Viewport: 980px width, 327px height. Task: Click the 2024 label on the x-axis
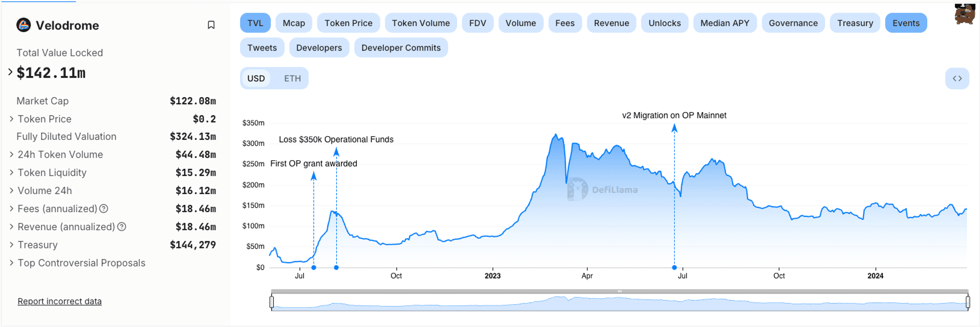pos(875,276)
